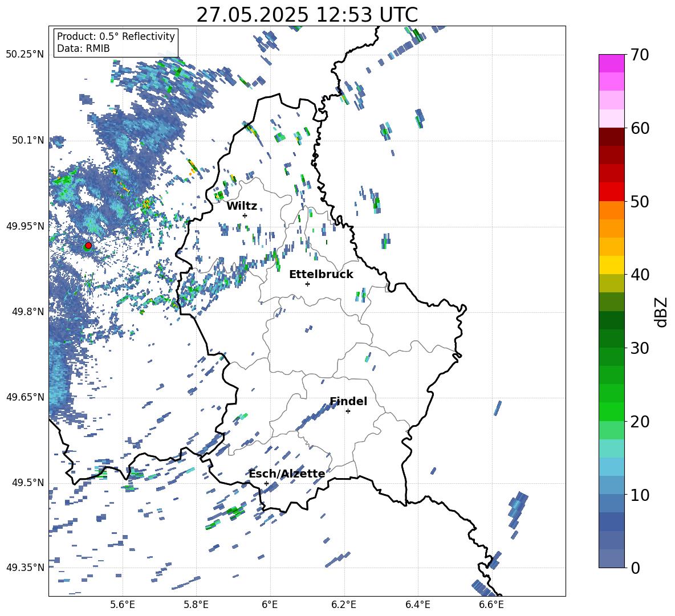The width and height of the screenshot is (675, 616).
Task: Click the Data: RMIB text
Action: 83,48
